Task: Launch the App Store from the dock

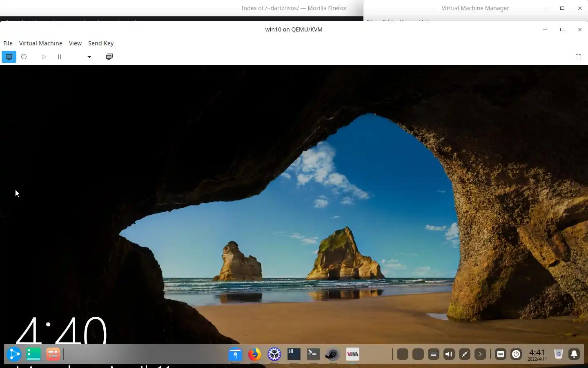Action: pos(235,354)
